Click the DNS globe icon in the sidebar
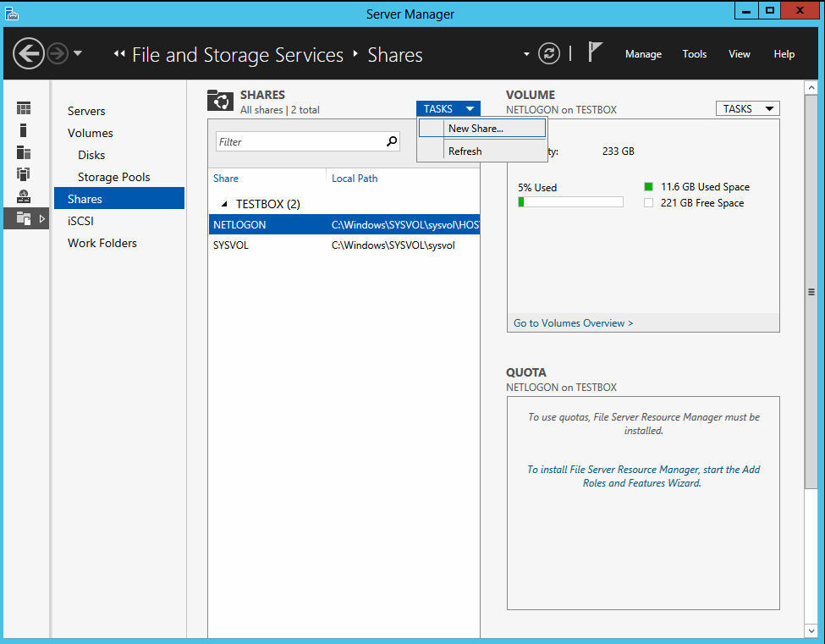This screenshot has width=825, height=644. [x=23, y=196]
